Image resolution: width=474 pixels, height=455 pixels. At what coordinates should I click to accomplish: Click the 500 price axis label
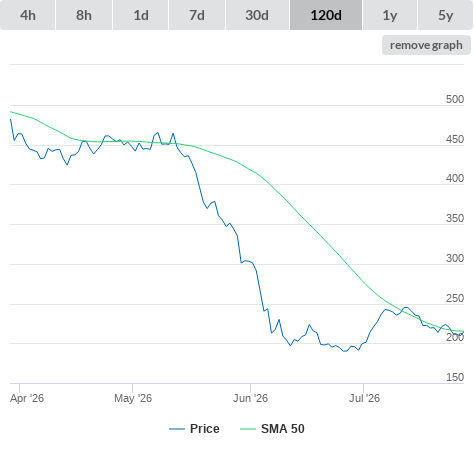click(x=455, y=99)
